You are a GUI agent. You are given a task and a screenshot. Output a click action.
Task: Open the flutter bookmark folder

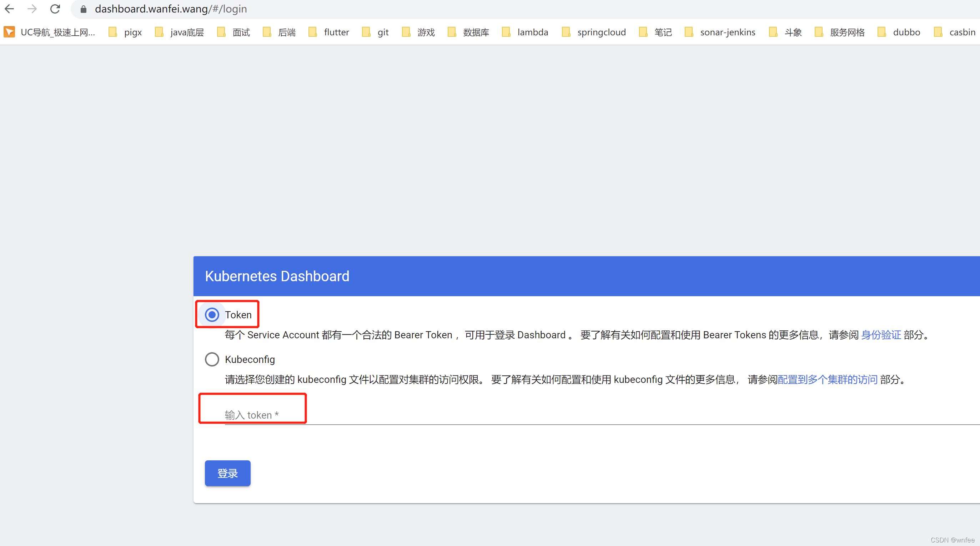coord(329,32)
